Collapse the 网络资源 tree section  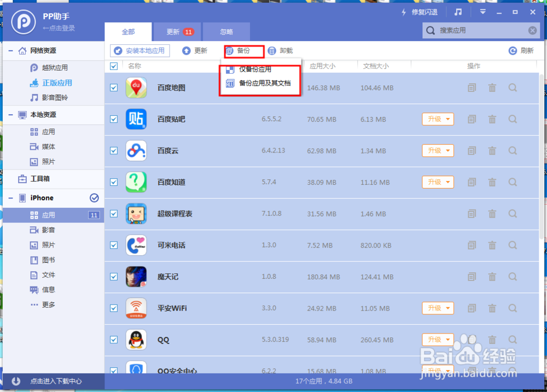click(11, 51)
